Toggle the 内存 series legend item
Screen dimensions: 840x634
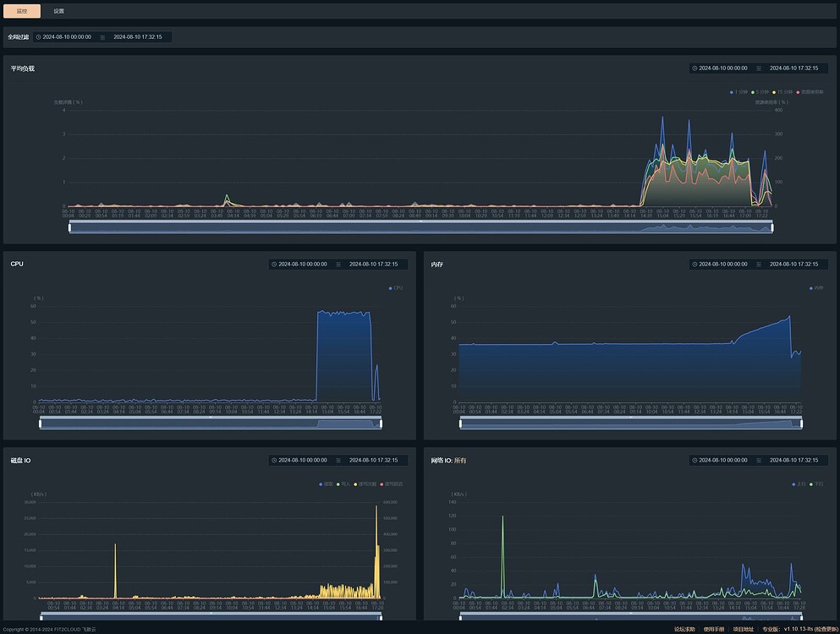point(816,288)
